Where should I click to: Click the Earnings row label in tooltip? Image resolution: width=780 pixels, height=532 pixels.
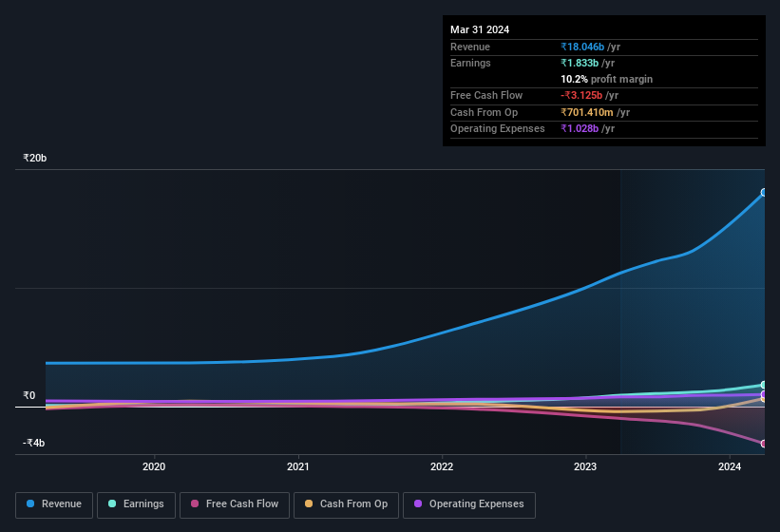pos(470,63)
